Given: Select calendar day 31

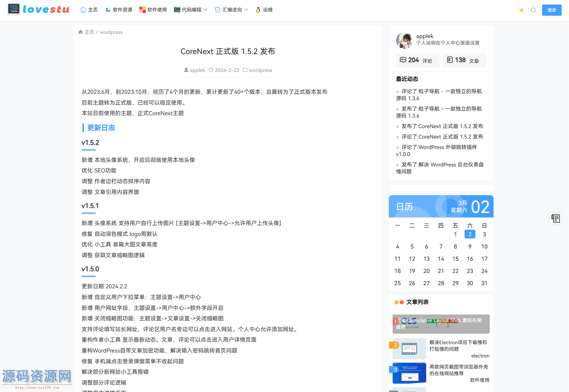Looking at the screenshot, I should tap(484, 283).
